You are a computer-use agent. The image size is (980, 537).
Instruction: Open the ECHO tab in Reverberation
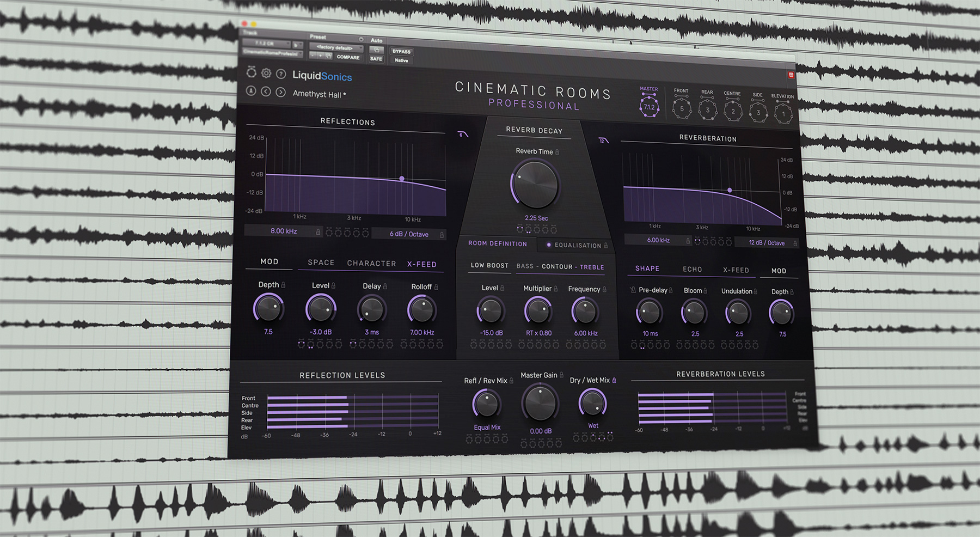[693, 269]
